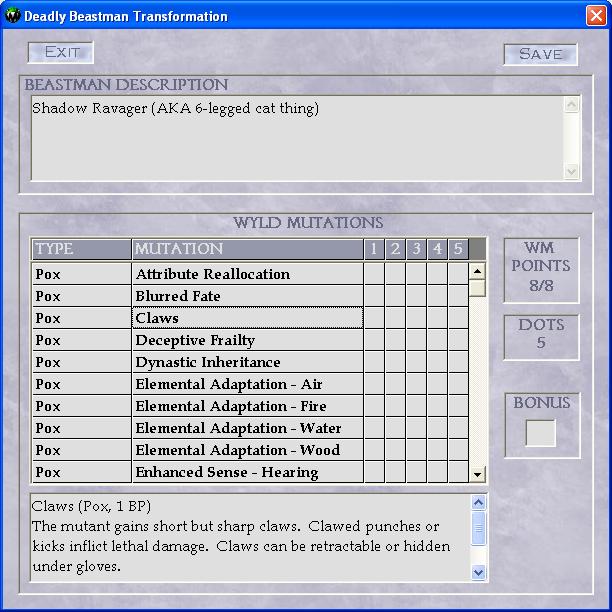Select Elemental Adaptation - Air mutation

coord(248,384)
